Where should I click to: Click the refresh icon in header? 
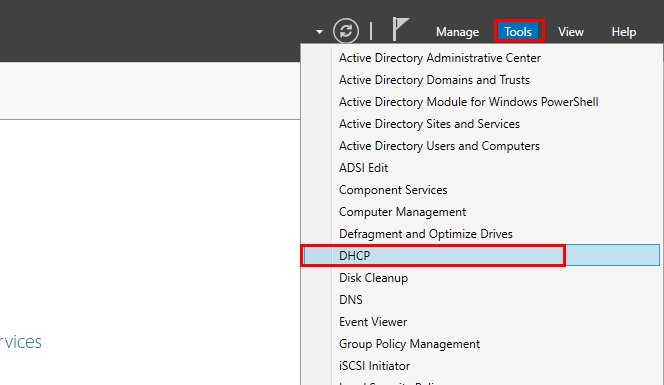coord(346,31)
